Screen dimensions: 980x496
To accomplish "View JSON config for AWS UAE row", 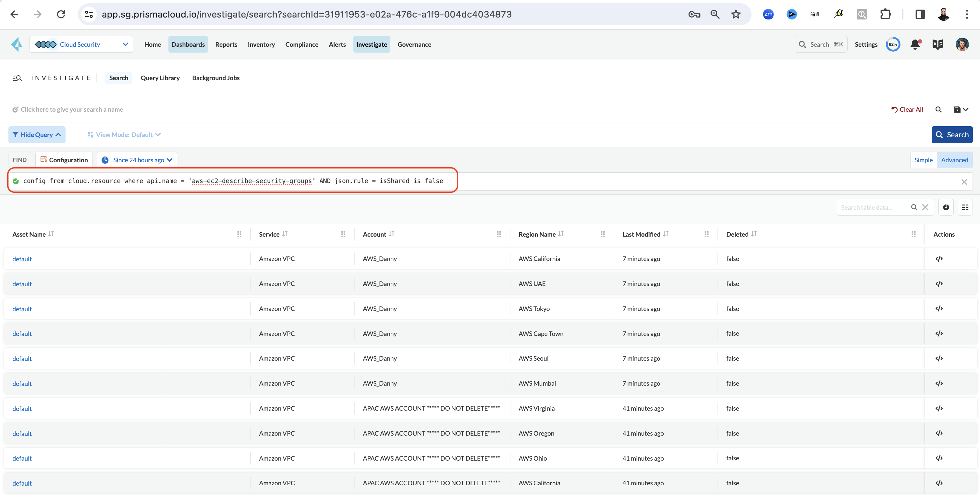I will pos(939,284).
